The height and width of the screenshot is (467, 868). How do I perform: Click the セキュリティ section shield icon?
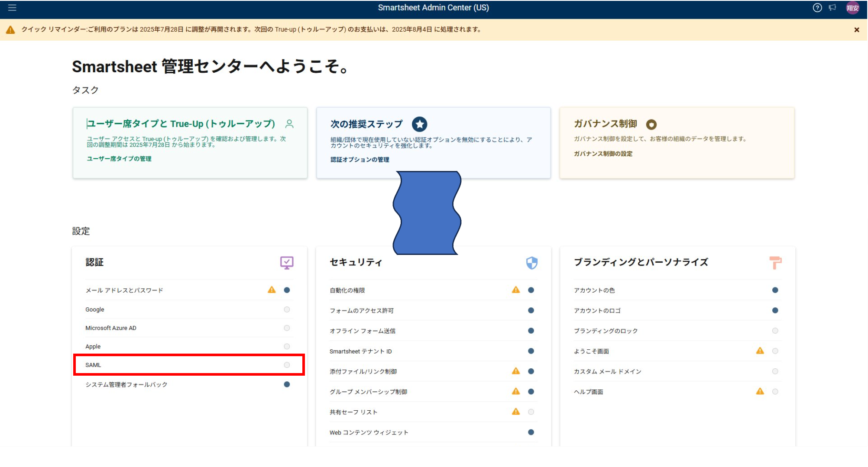click(x=531, y=263)
